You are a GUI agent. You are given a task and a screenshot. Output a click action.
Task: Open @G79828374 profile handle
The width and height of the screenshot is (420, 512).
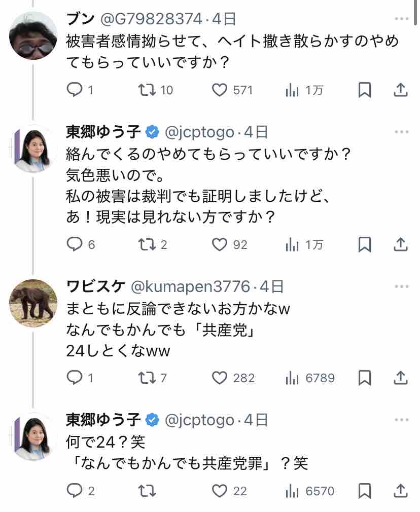coord(151,19)
